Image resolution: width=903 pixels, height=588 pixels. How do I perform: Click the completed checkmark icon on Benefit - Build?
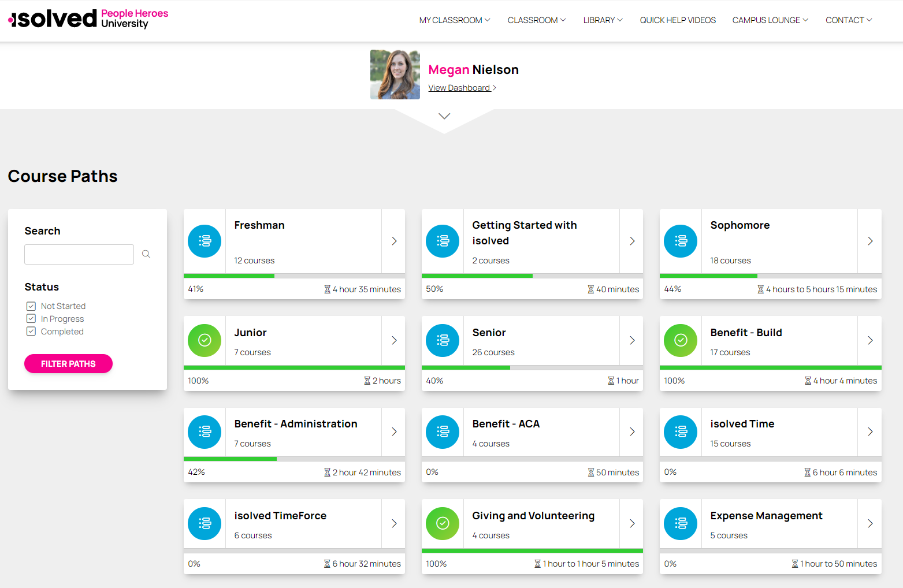(x=681, y=340)
